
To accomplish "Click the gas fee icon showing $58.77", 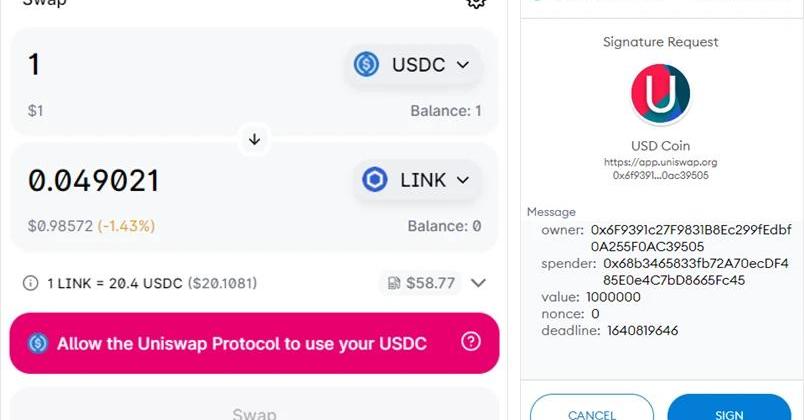I will pos(394,283).
